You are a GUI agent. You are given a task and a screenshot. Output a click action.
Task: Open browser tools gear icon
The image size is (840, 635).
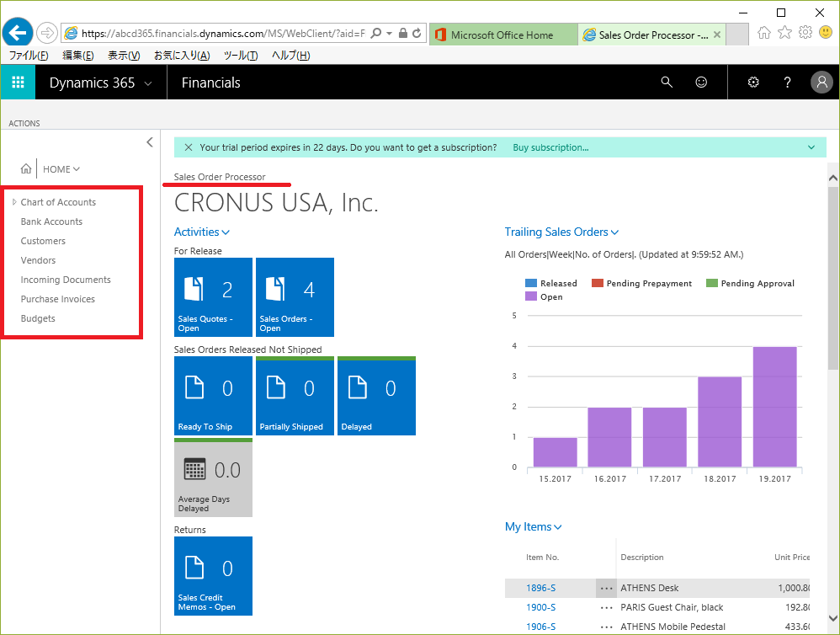pyautogui.click(x=805, y=33)
